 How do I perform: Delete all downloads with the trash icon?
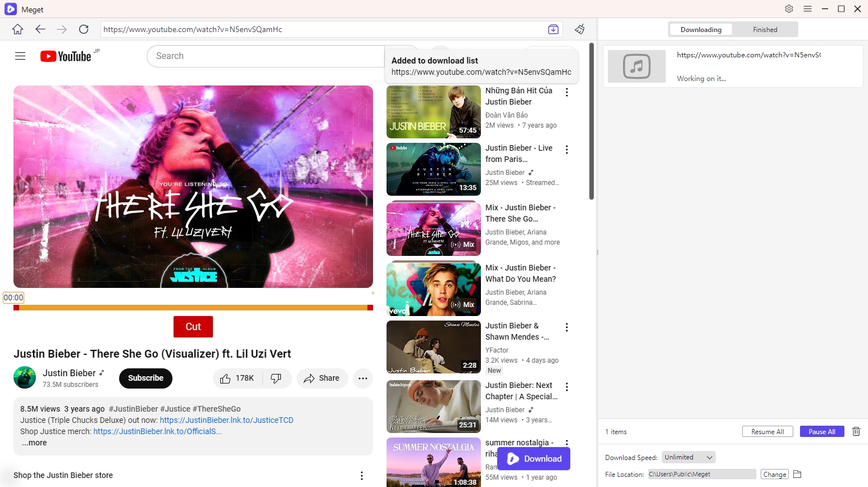[x=856, y=431]
